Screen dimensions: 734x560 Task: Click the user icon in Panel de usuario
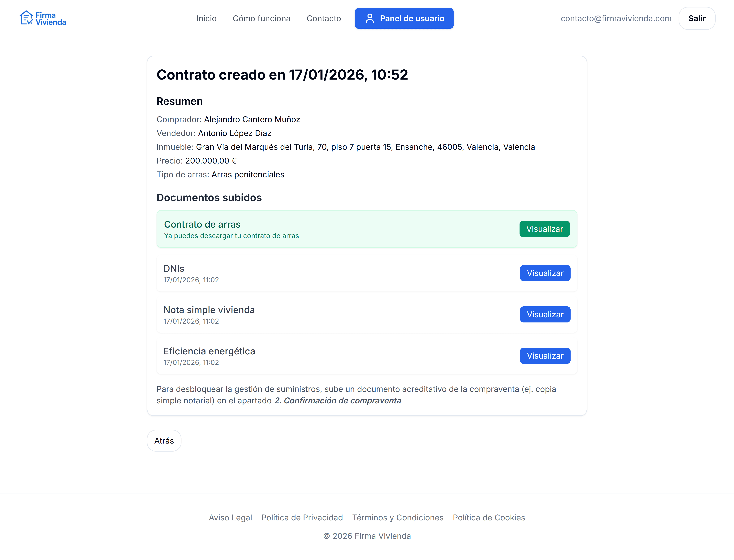369,18
